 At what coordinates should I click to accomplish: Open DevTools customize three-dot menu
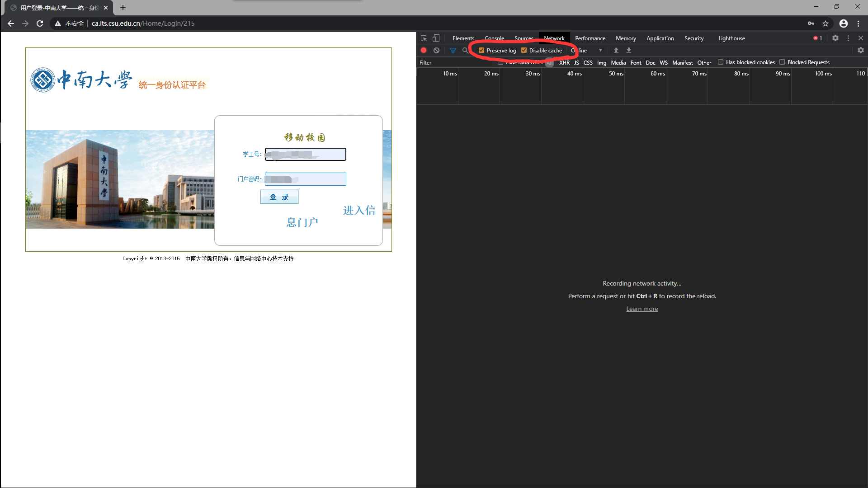[848, 38]
